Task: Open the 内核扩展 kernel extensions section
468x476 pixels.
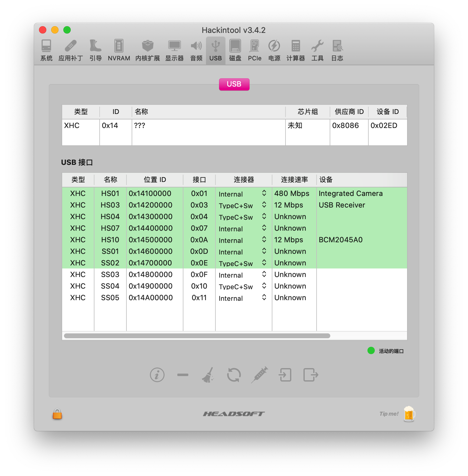Action: (147, 51)
